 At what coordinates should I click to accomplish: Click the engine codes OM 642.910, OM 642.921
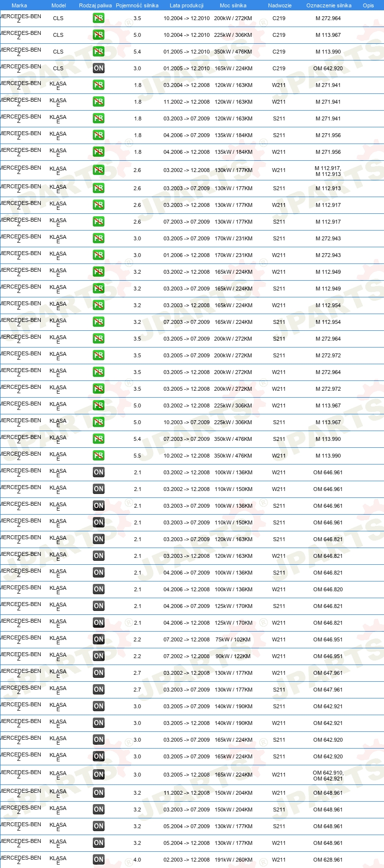(x=328, y=776)
